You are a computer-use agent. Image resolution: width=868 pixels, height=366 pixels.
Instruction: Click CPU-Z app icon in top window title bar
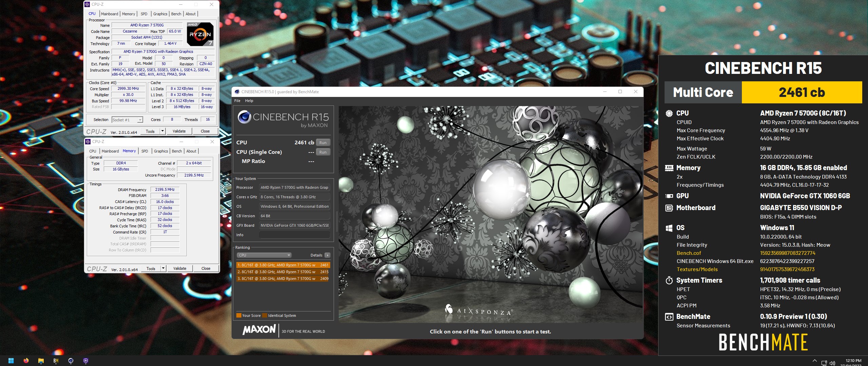coord(87,4)
